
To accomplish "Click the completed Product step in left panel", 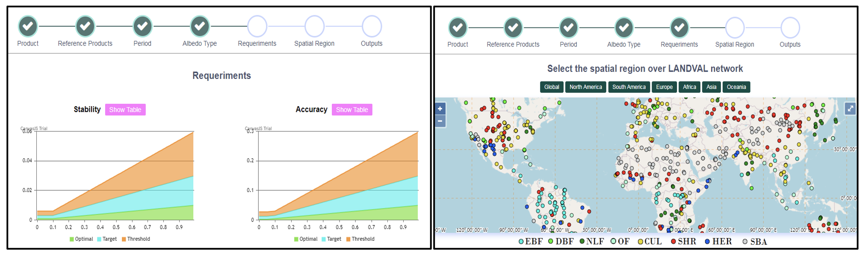I will point(28,26).
